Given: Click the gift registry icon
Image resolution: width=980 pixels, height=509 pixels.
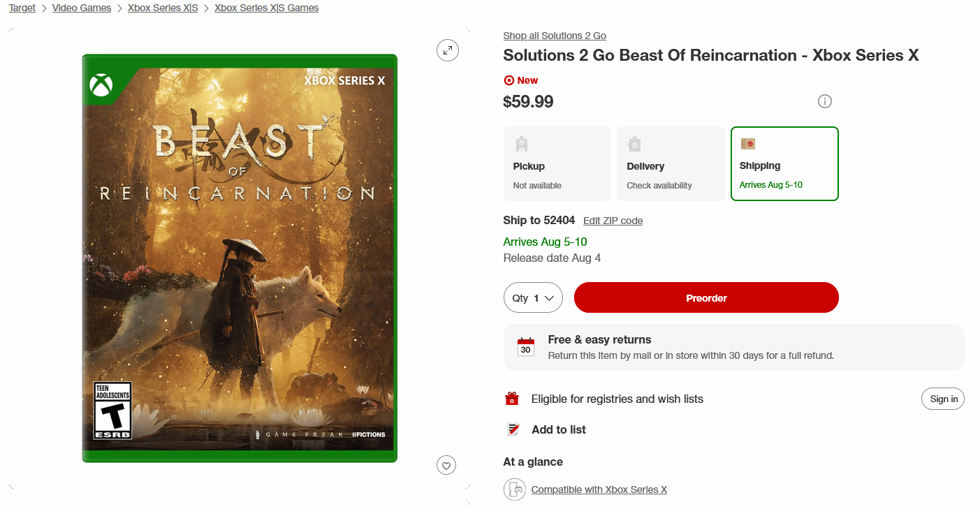Looking at the screenshot, I should coord(513,399).
